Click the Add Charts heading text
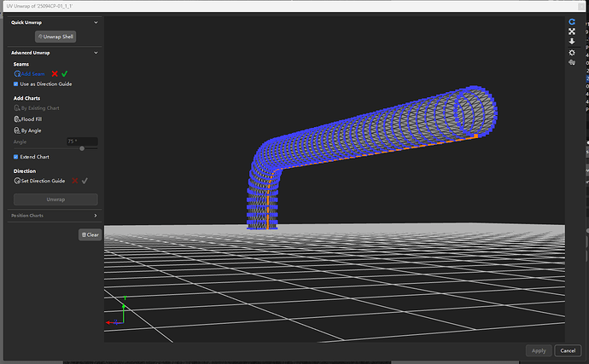589x364 pixels. click(26, 98)
